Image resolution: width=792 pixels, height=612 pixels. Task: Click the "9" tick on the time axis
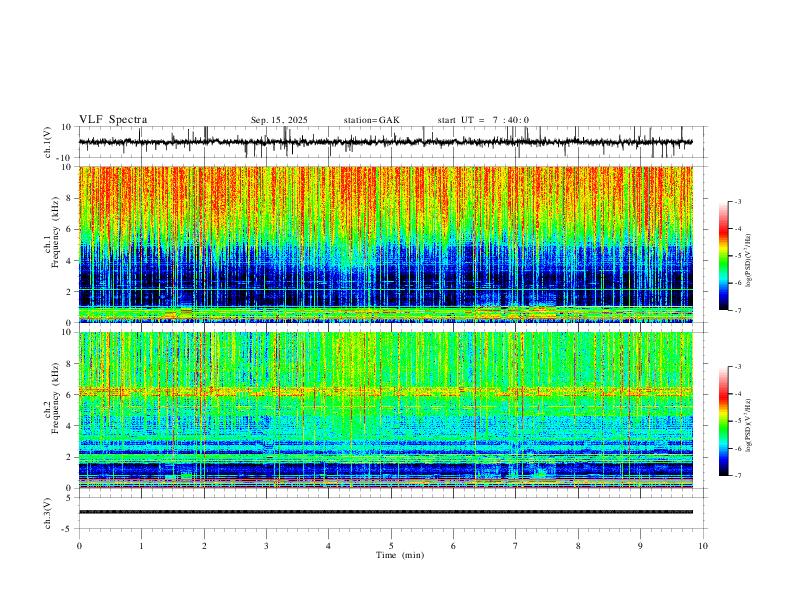(640, 546)
